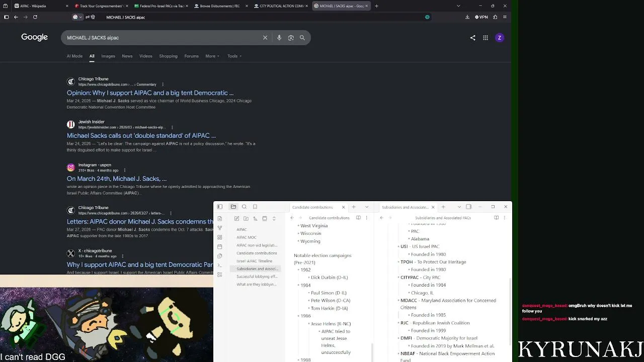644x362 pixels.
Task: Select the News search filter
Action: 127,56
